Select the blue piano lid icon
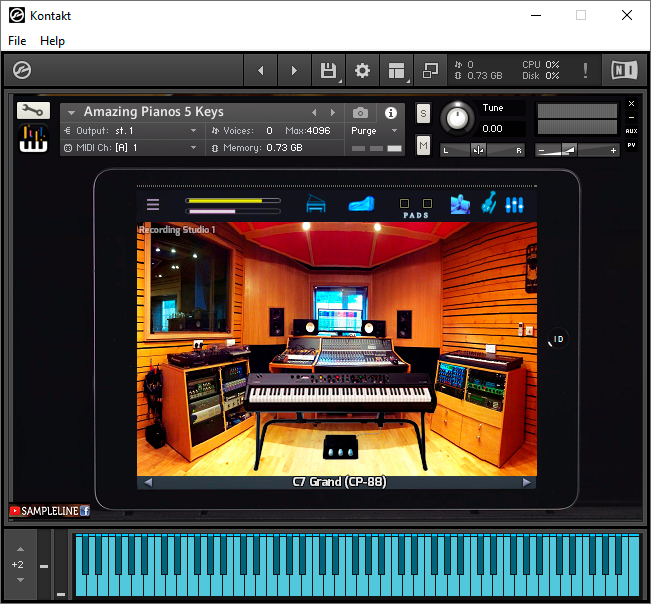This screenshot has height=604, width=651. pos(362,204)
